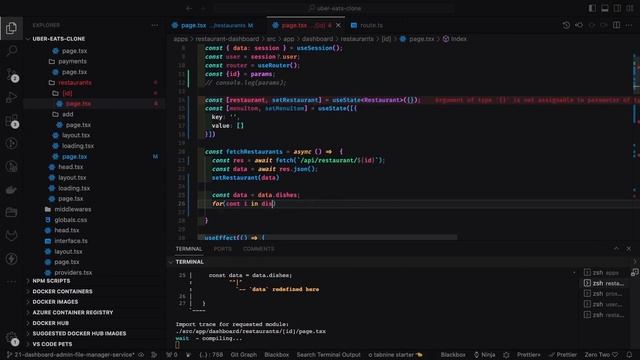Collapse the UBER-EATS-CLONE folder section
Viewport: 640px width, 360px height.
59,39
